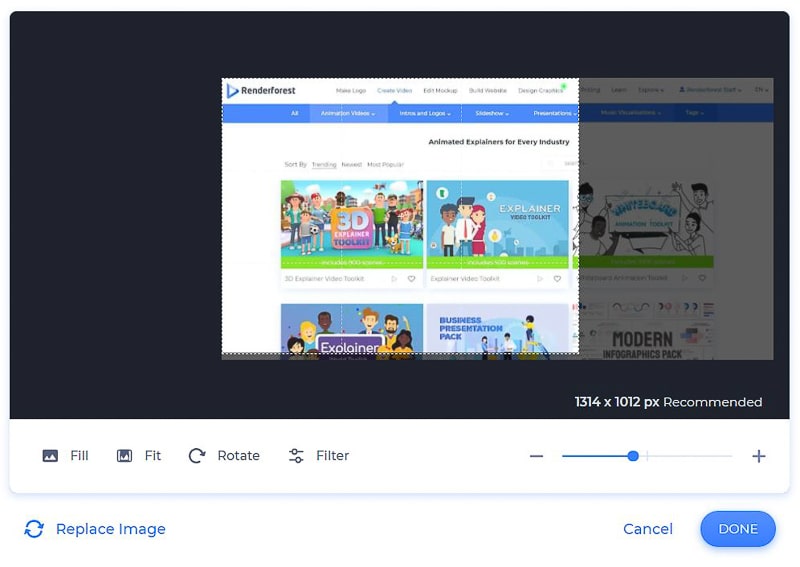800x567 pixels.
Task: Click the play icon on 3D Explainer Video Toolkit
Action: coord(394,279)
